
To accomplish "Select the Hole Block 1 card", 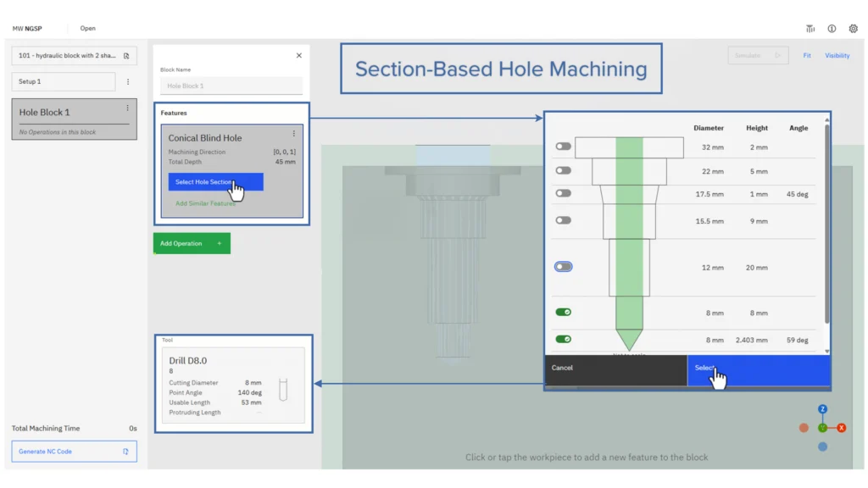I will tap(75, 119).
